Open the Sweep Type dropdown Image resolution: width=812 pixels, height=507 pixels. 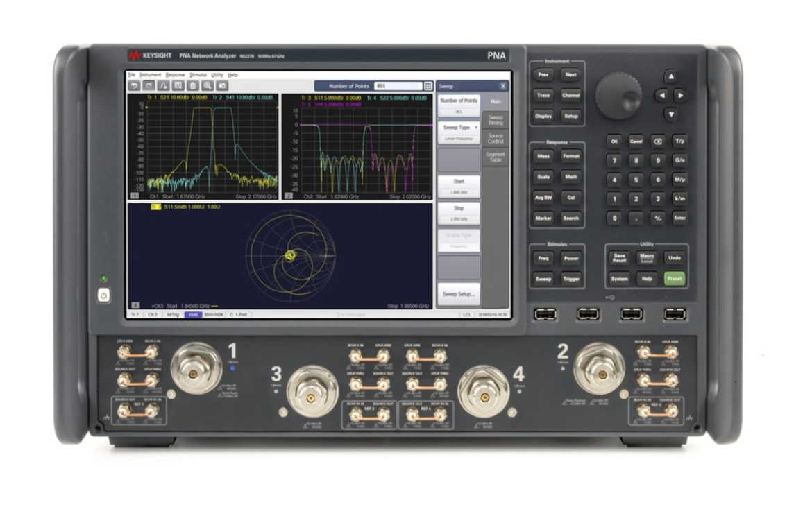pyautogui.click(x=460, y=126)
